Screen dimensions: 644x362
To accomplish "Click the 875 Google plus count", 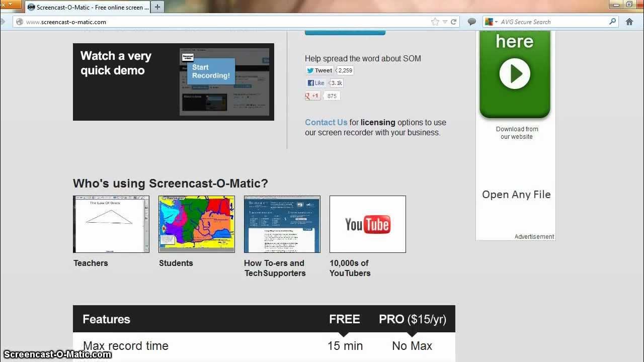I will tap(332, 96).
